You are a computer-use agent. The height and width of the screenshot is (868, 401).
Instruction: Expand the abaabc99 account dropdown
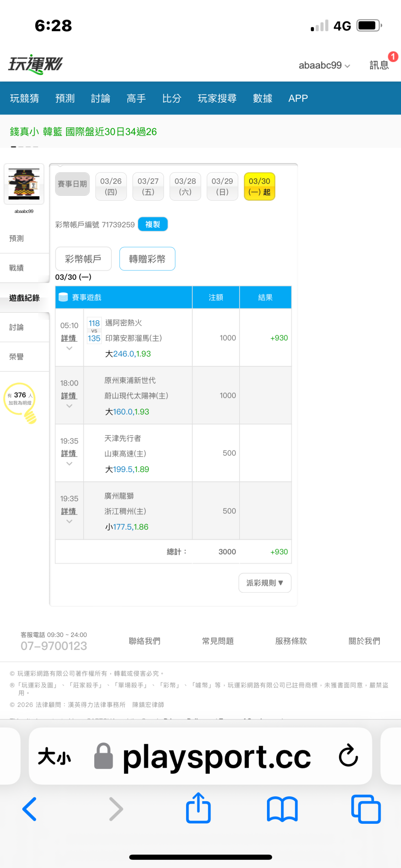[x=324, y=65]
